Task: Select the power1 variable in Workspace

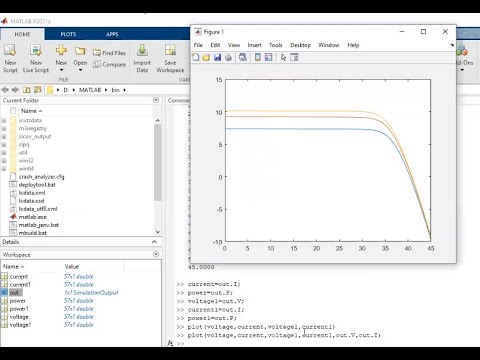Action: 19,309
